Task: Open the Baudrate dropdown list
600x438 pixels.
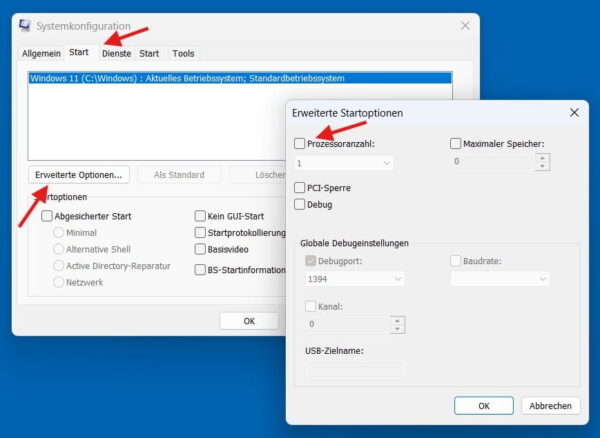Action: point(500,279)
